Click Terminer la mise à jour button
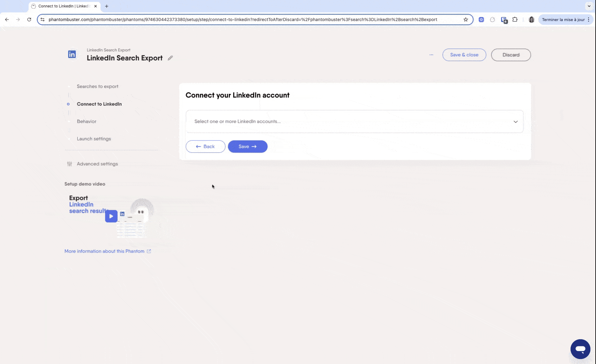The height and width of the screenshot is (364, 596). coord(563,20)
